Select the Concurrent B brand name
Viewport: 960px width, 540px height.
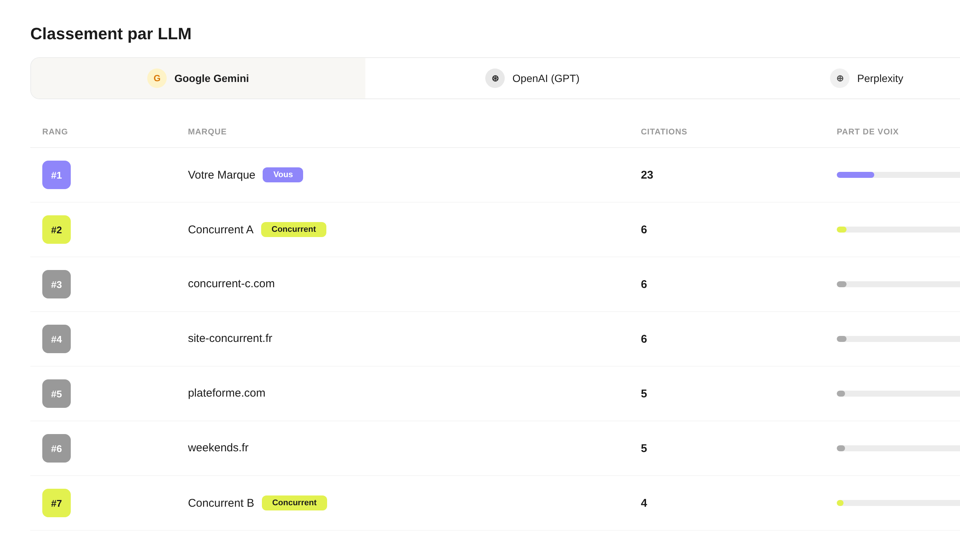tap(221, 503)
